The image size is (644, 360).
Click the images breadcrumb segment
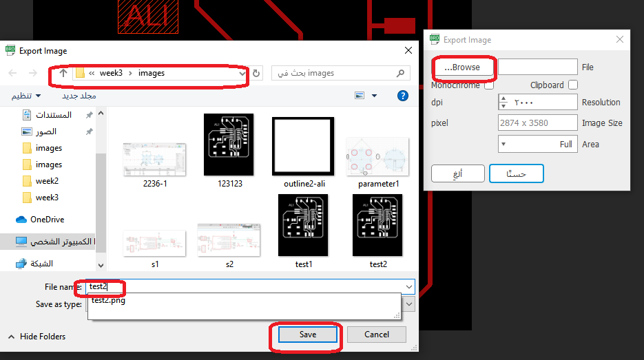[151, 73]
